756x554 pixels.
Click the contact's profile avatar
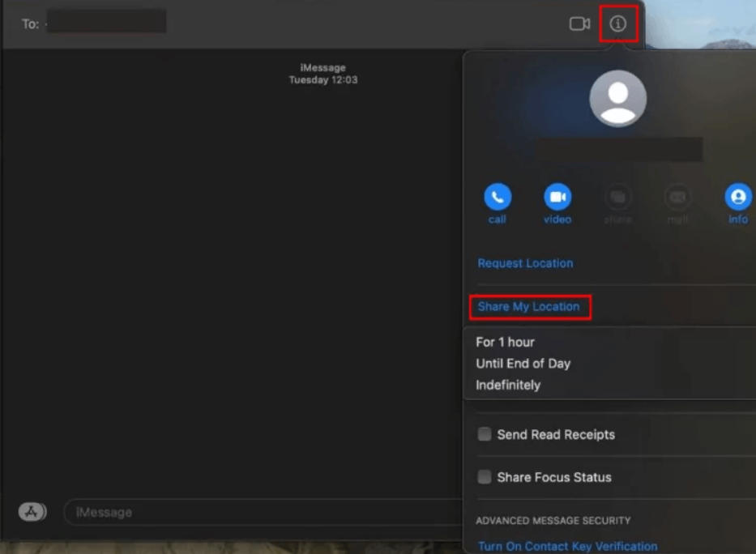point(618,97)
